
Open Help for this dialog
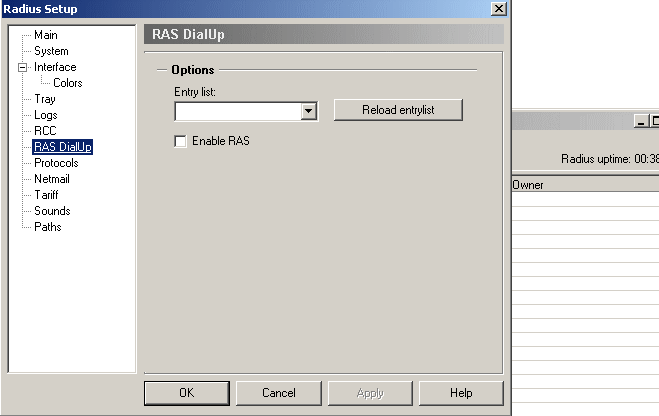461,393
